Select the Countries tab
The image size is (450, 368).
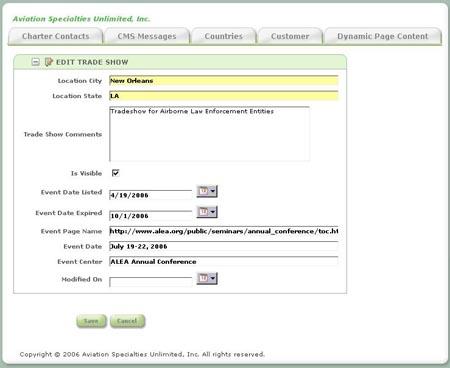pyautogui.click(x=224, y=36)
